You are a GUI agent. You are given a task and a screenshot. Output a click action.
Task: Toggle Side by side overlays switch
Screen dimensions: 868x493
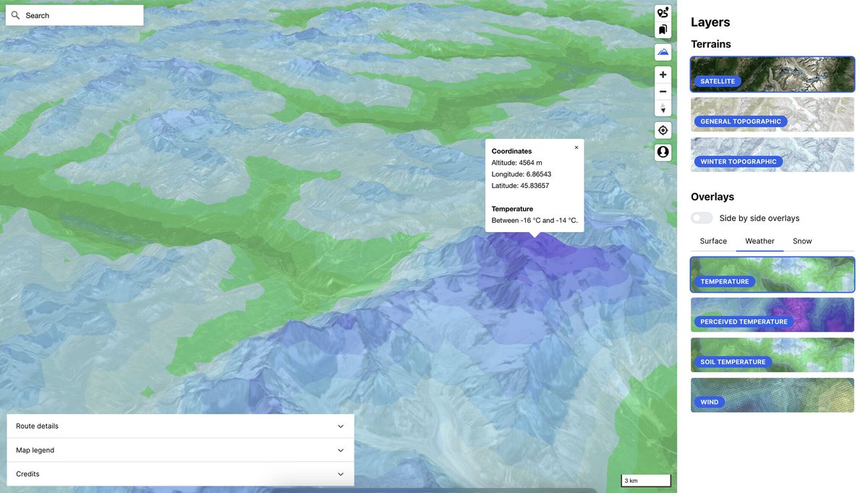[x=702, y=218]
